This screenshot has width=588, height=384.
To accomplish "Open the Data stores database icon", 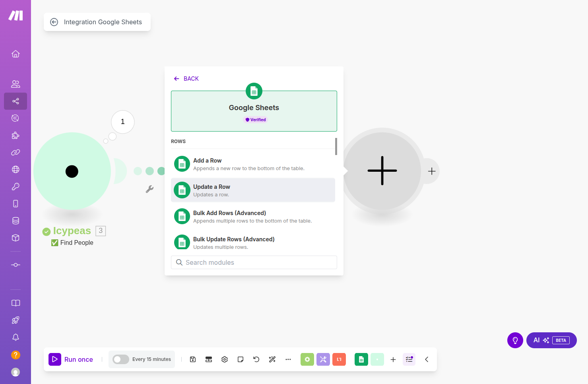I will pyautogui.click(x=16, y=221).
